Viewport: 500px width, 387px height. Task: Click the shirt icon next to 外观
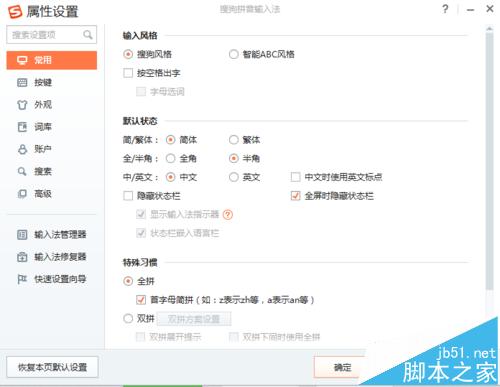(22, 105)
